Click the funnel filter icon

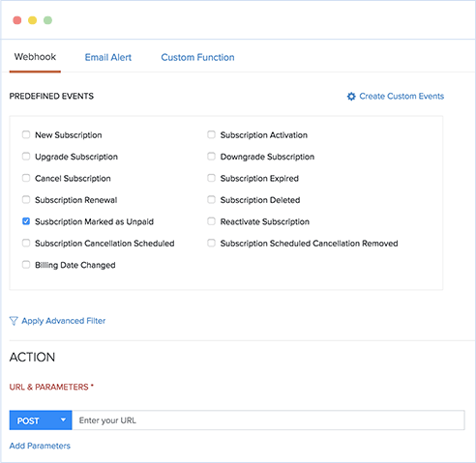(x=14, y=321)
